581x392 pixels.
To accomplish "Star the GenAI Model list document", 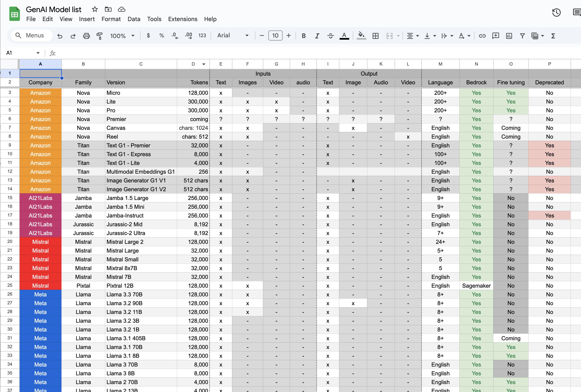I will 94,9.
